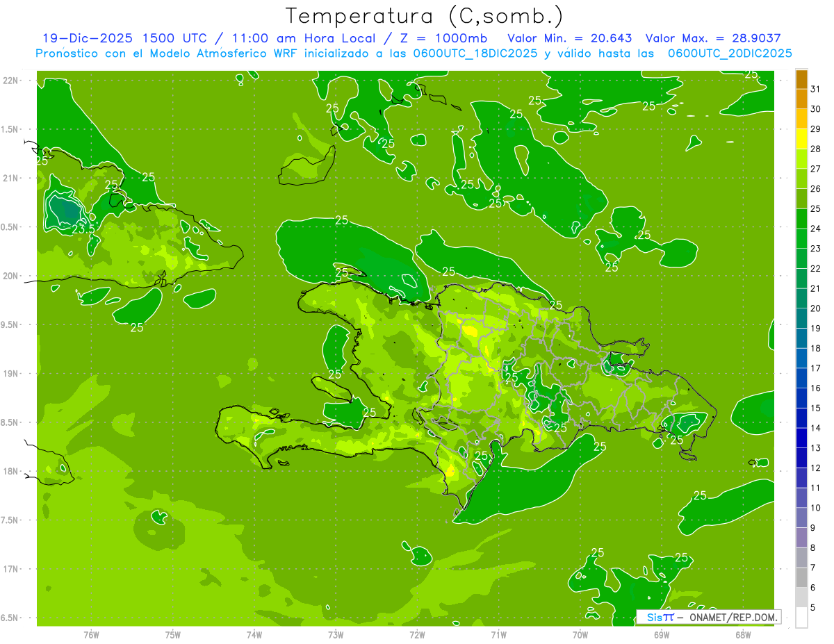Image resolution: width=834 pixels, height=644 pixels.
Task: Click the 7.5N latitude axis label
Action: [x=10, y=520]
